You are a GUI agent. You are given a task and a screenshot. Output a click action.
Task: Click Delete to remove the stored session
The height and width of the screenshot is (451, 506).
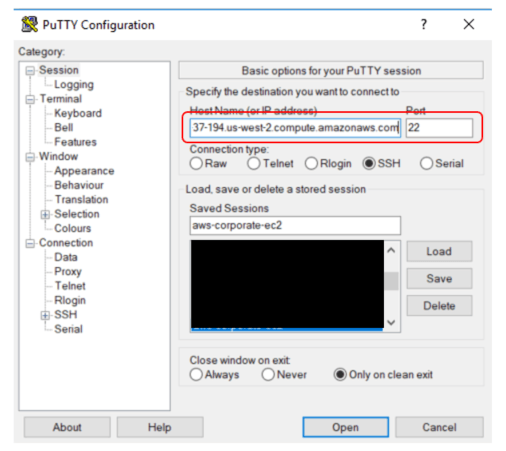439,306
